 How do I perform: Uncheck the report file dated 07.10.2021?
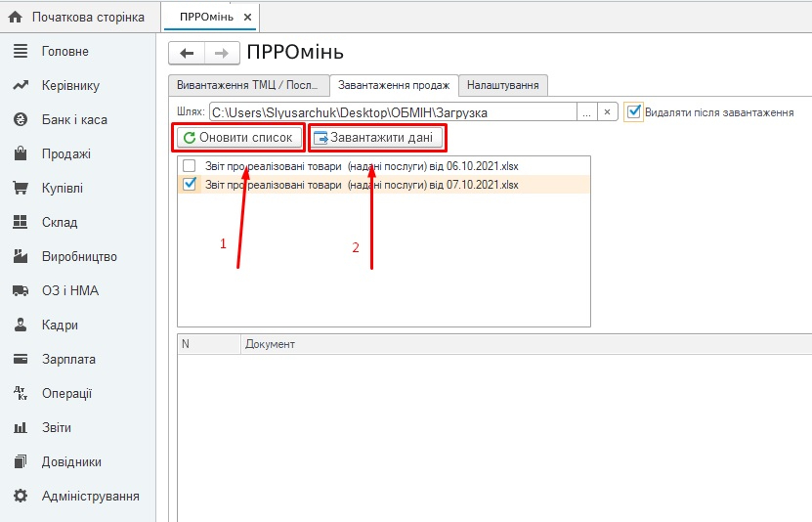tap(190, 184)
